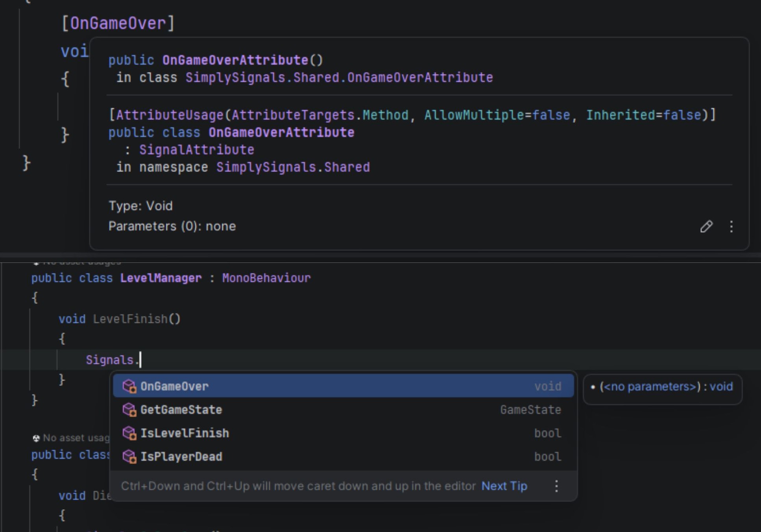The width and height of the screenshot is (761, 532).
Task: Select the IsPlayerDead completion item
Action: [x=343, y=456]
